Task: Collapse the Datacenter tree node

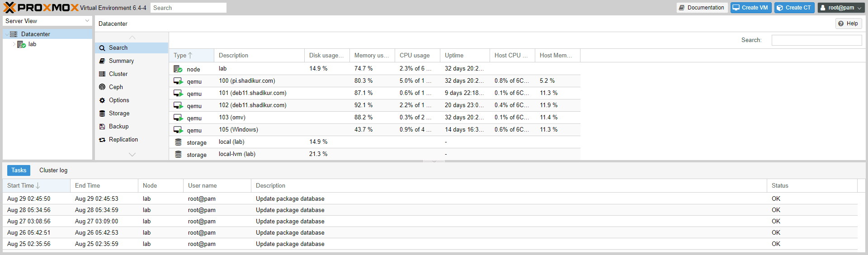Action: coord(6,34)
